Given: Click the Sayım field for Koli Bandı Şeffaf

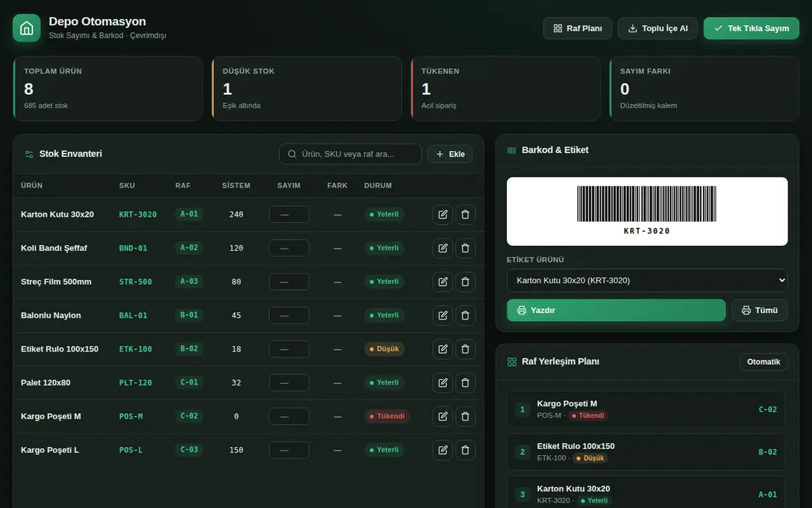Looking at the screenshot, I should click(289, 248).
